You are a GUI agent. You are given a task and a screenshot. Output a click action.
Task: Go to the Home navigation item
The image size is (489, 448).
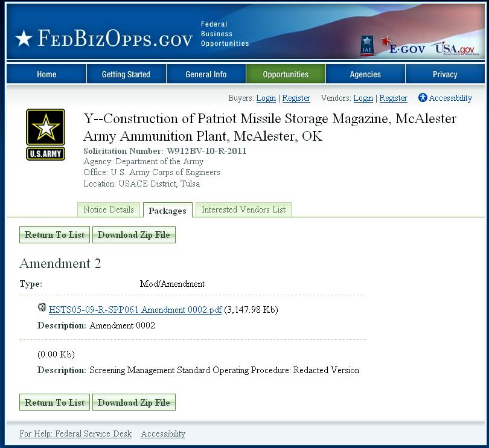tap(46, 74)
